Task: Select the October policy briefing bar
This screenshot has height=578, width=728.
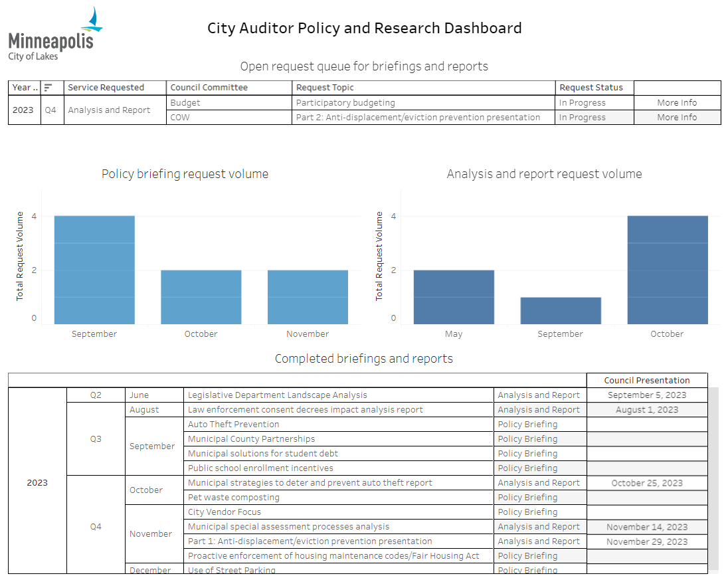Action: coord(201,297)
